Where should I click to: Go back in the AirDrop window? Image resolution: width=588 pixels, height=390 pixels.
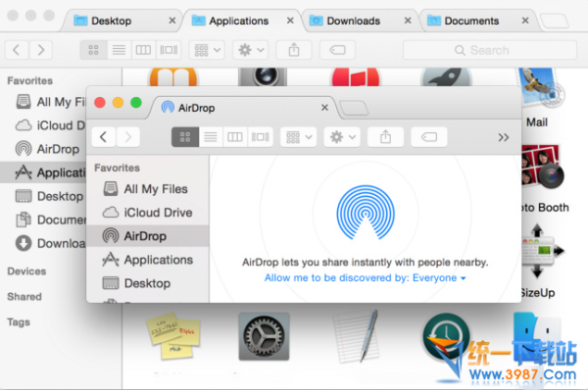point(104,137)
